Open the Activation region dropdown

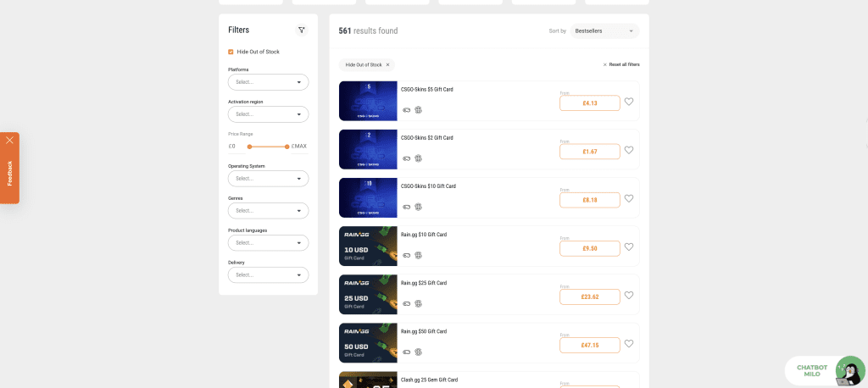point(269,114)
